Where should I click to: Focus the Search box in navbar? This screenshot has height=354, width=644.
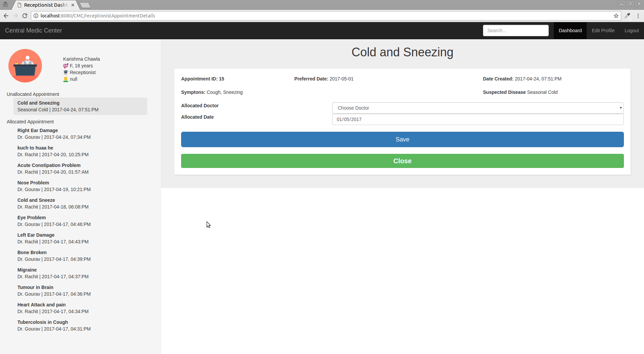pos(516,31)
